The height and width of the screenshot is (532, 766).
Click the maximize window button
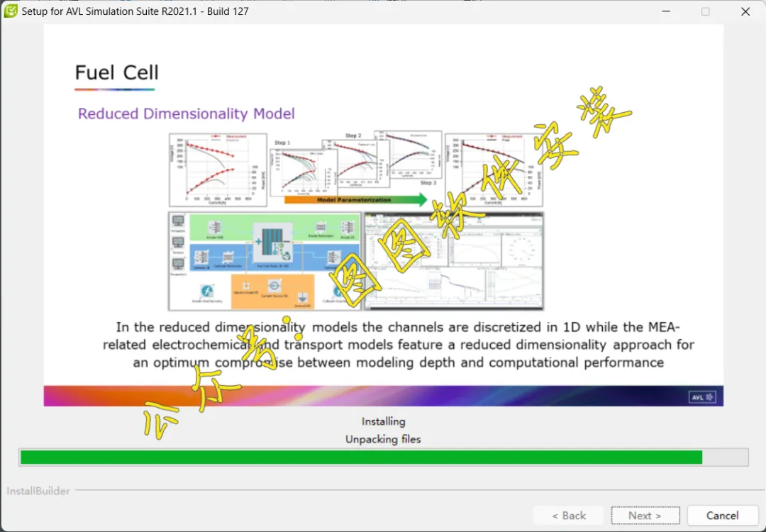click(x=706, y=11)
